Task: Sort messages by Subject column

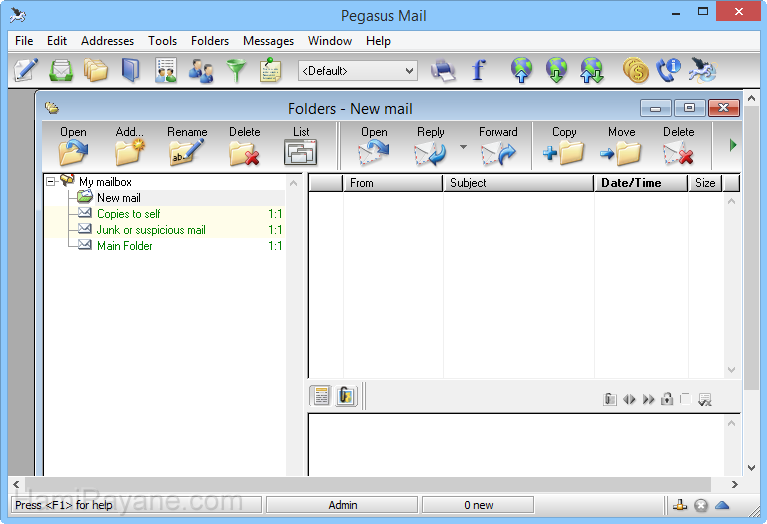Action: (519, 183)
